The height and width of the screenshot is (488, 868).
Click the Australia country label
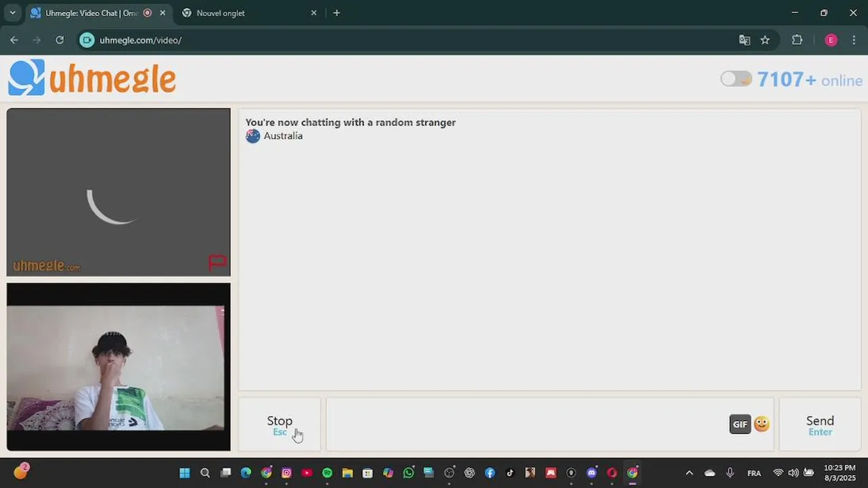coord(283,136)
